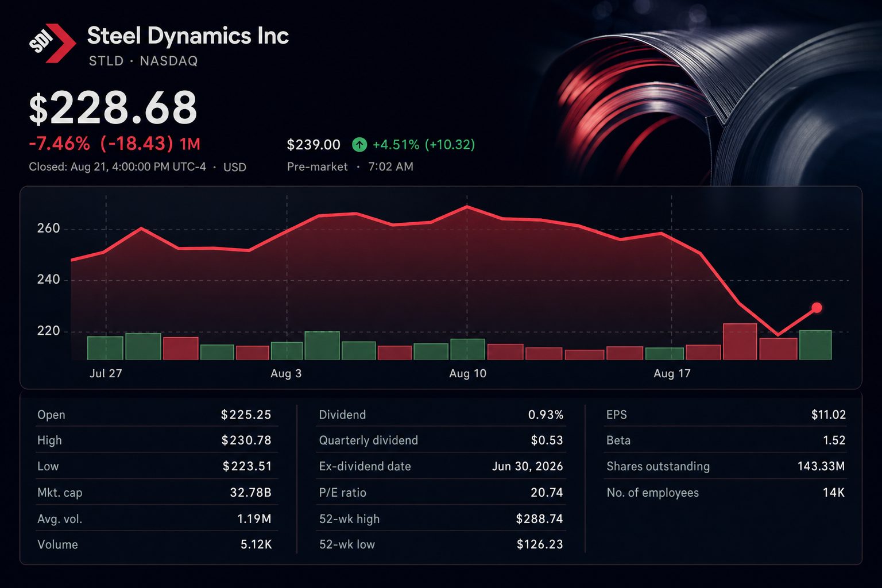882x588 pixels.
Task: Click the 'USD' currency label
Action: click(x=235, y=167)
